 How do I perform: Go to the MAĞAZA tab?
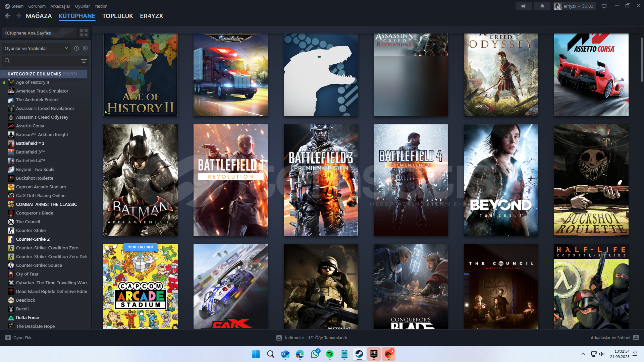tap(39, 16)
